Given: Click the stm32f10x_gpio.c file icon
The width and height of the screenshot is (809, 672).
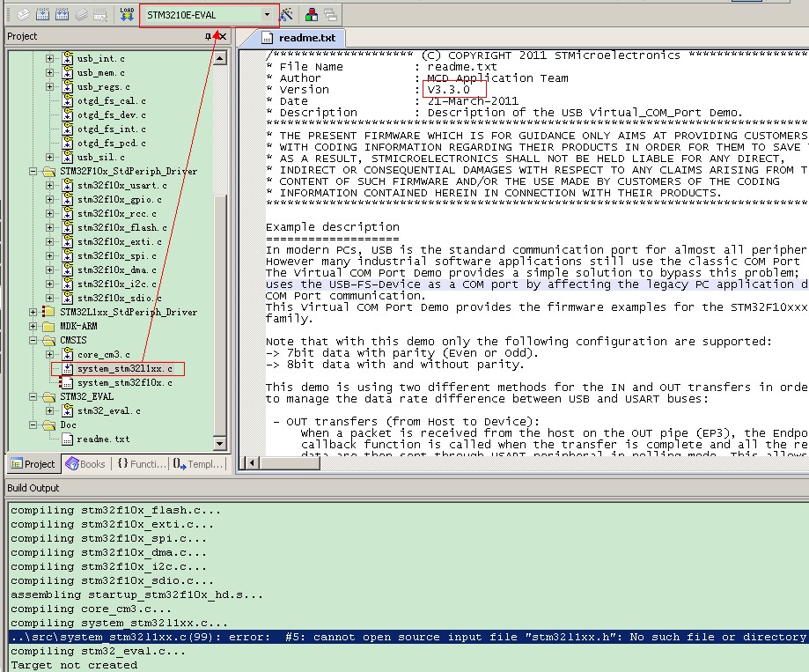Looking at the screenshot, I should tap(67, 199).
